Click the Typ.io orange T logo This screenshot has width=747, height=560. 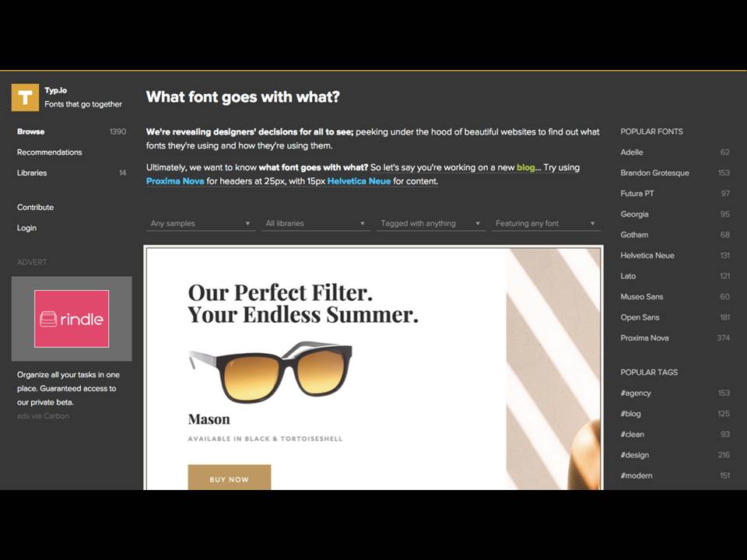click(x=25, y=98)
